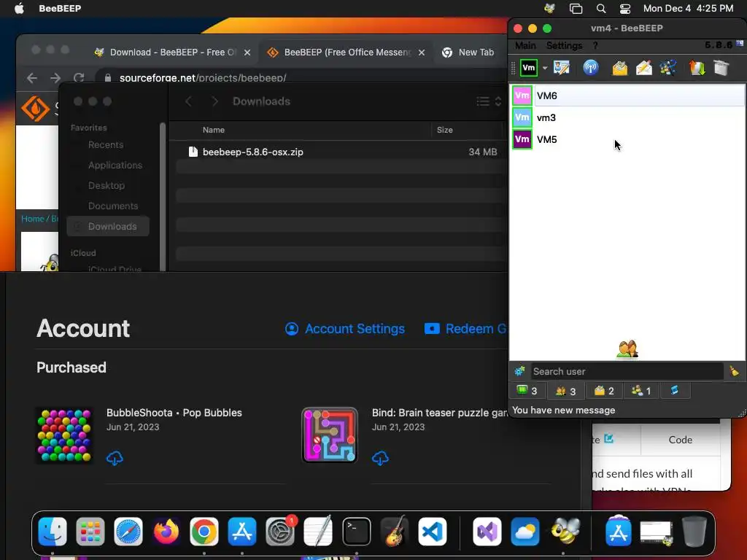Click the write message envelope with pencil icon
The image size is (747, 560).
coord(643,68)
